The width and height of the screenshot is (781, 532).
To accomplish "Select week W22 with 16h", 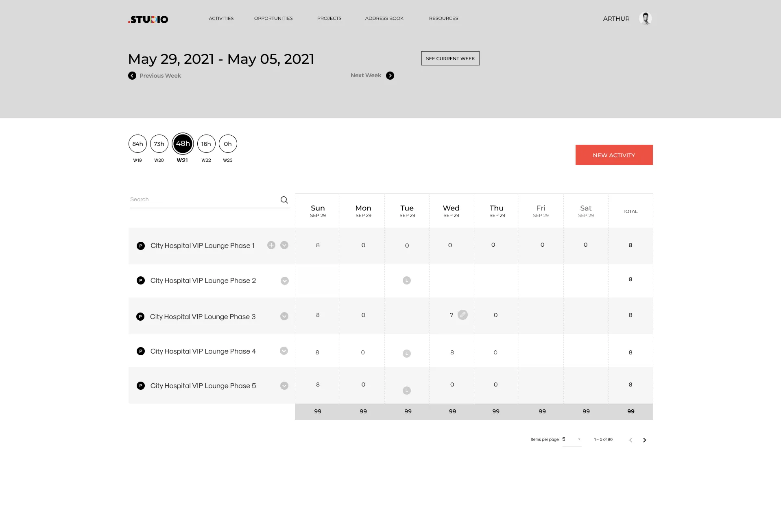I will point(206,143).
